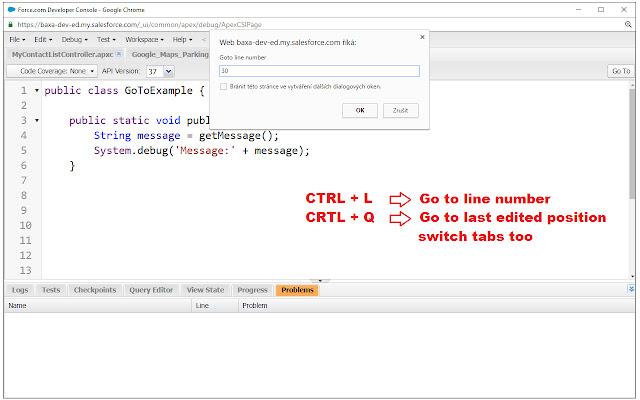
Task: Click the secure lock icon in address bar
Action: pyautogui.click(x=11, y=24)
